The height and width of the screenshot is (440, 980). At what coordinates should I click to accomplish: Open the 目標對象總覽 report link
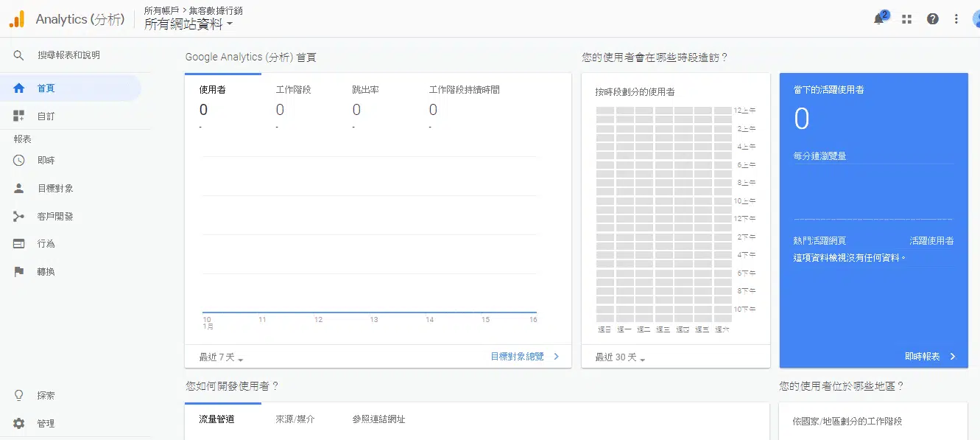pyautogui.click(x=525, y=357)
